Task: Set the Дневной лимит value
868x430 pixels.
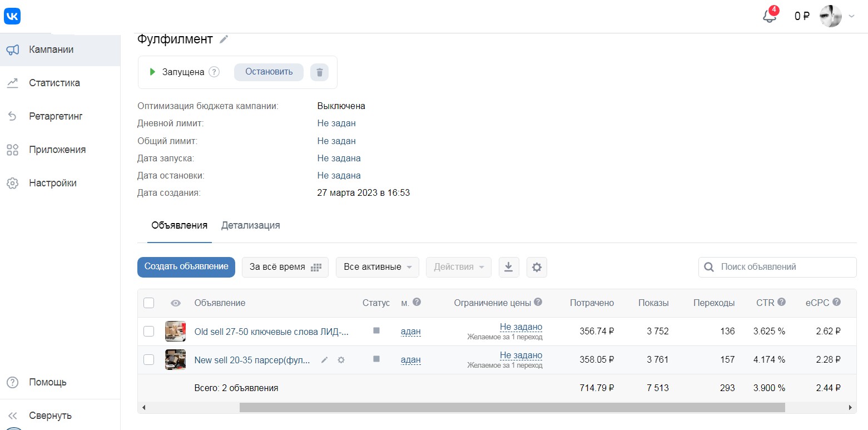Action: point(336,123)
